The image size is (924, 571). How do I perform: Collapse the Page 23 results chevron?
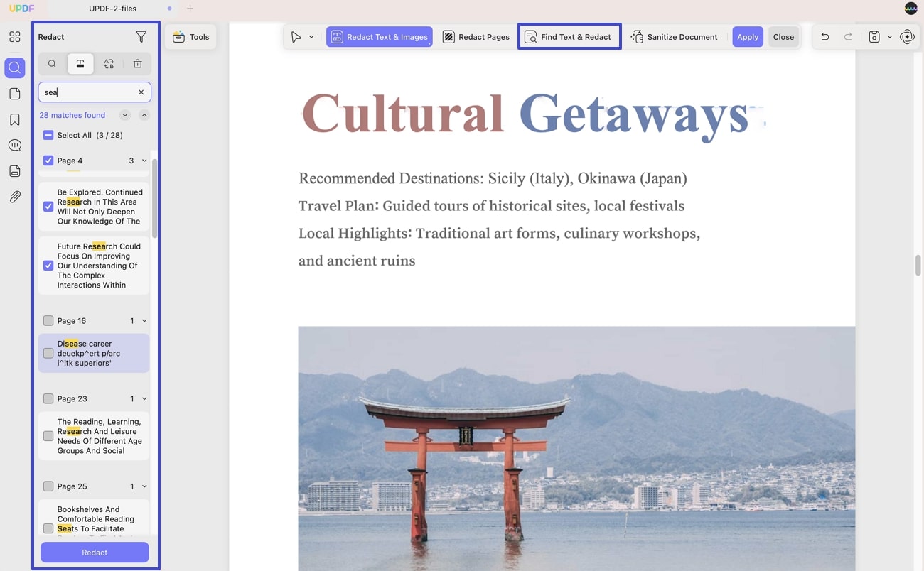(144, 399)
